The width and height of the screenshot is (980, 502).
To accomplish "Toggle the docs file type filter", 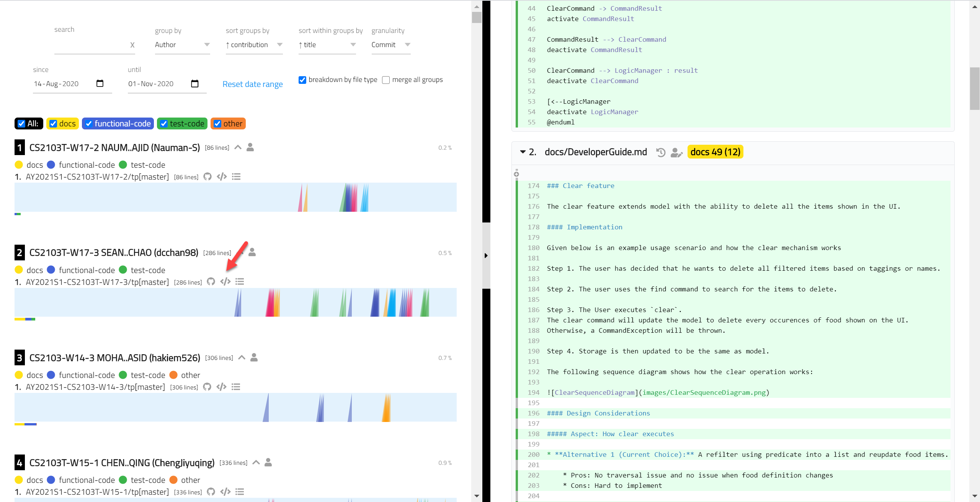I will [x=53, y=124].
